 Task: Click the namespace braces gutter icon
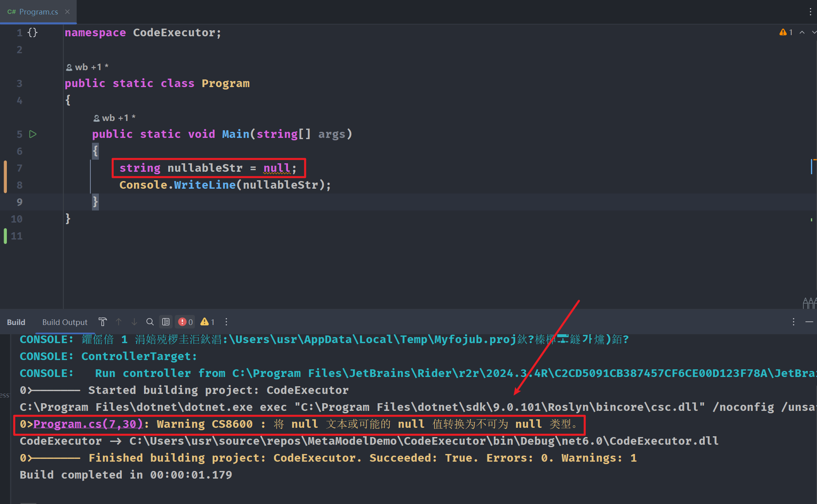coord(33,32)
